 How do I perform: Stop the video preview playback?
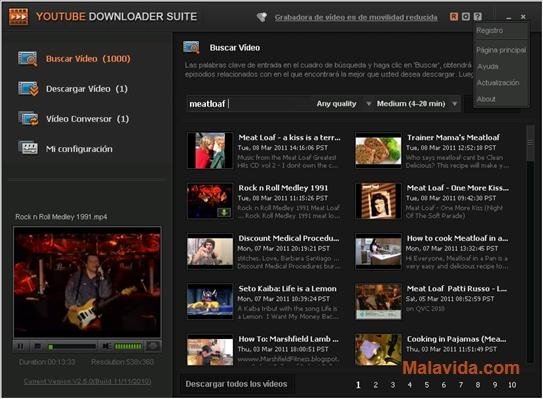(38, 346)
